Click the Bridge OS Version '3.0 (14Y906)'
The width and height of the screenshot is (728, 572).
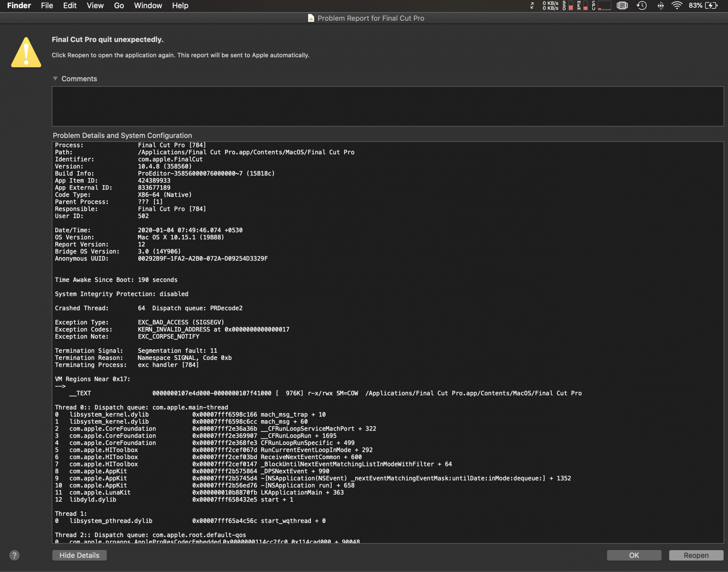[159, 252]
